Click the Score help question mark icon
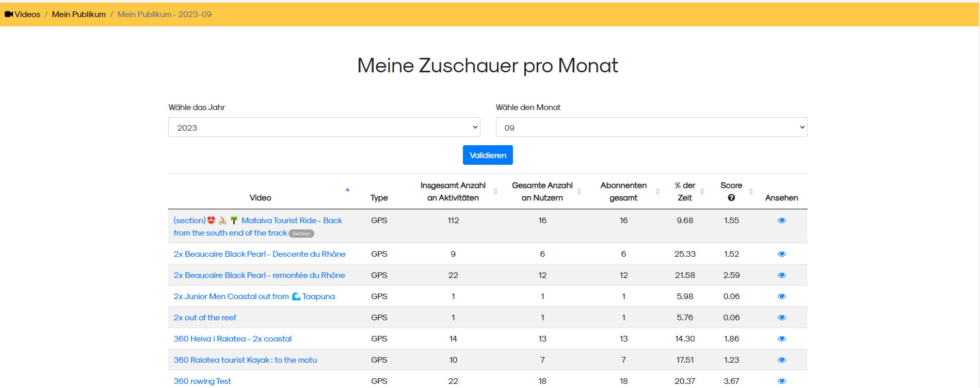Viewport: 980px width, 388px height. coord(731,198)
